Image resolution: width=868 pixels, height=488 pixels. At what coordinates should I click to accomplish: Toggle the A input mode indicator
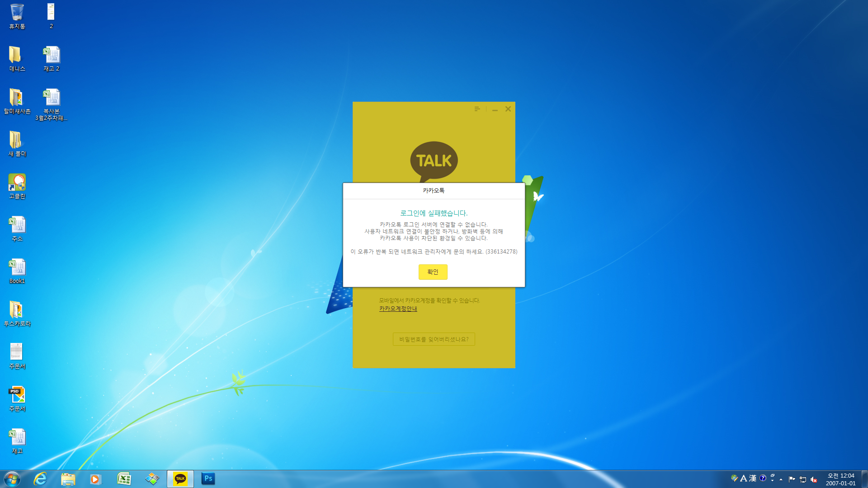(x=743, y=478)
